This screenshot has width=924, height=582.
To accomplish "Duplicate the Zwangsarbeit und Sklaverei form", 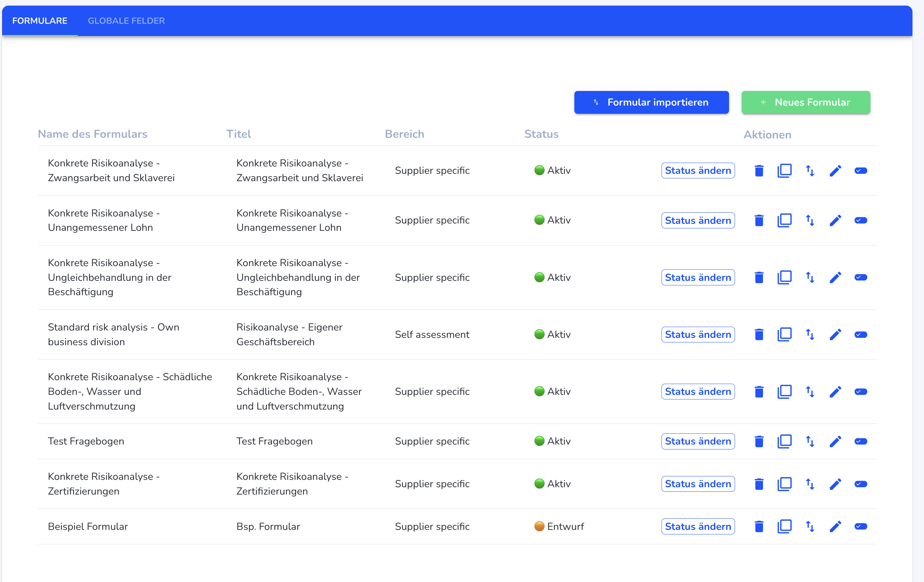I will click(784, 171).
